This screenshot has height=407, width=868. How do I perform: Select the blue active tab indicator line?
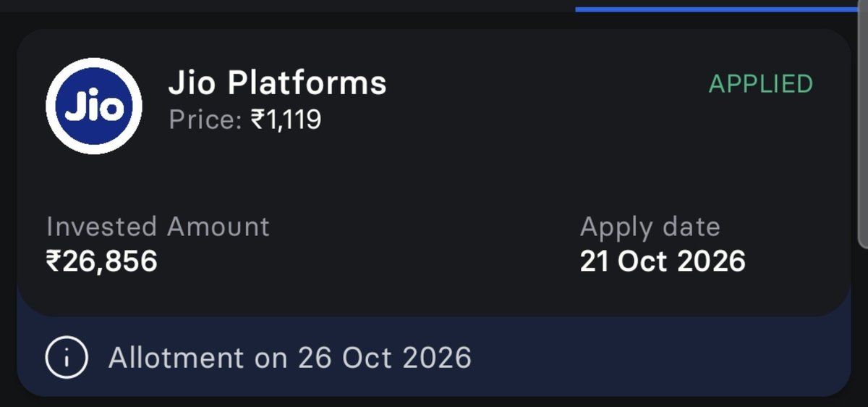(x=721, y=9)
